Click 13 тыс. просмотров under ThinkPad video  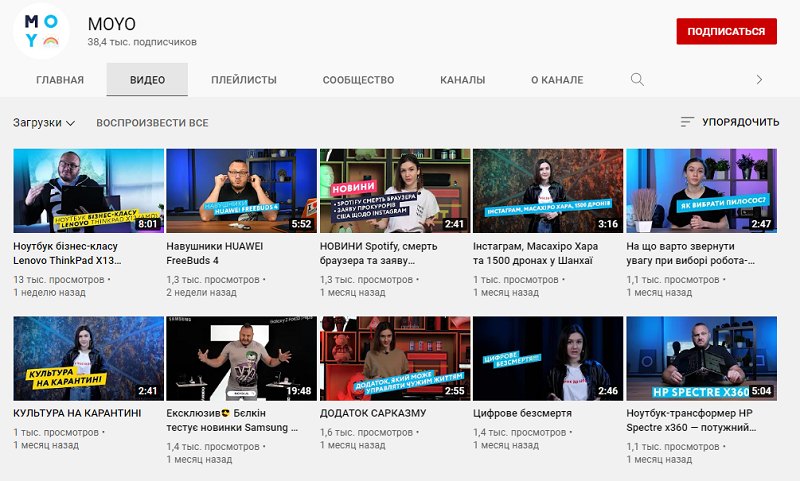coord(59,280)
